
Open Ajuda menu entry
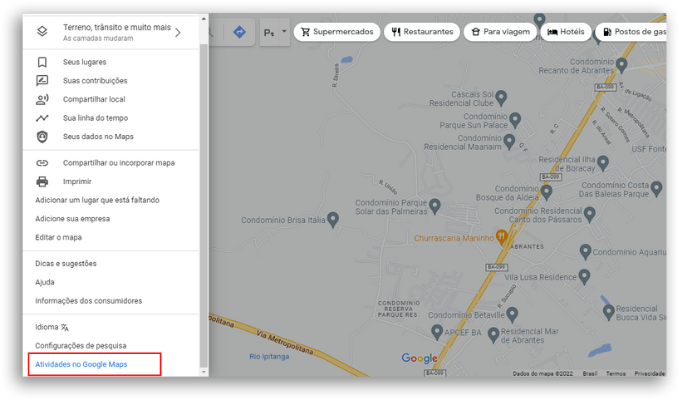45,282
